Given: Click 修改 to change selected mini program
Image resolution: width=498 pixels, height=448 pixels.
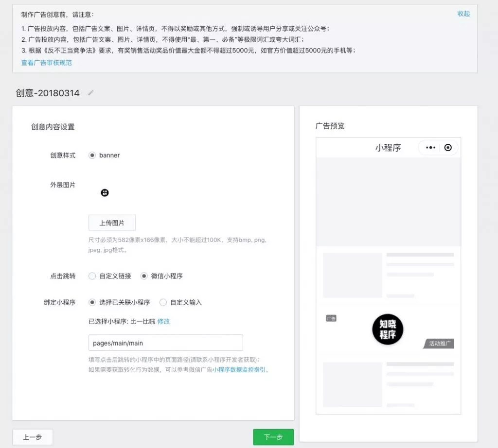Looking at the screenshot, I should coord(163,322).
